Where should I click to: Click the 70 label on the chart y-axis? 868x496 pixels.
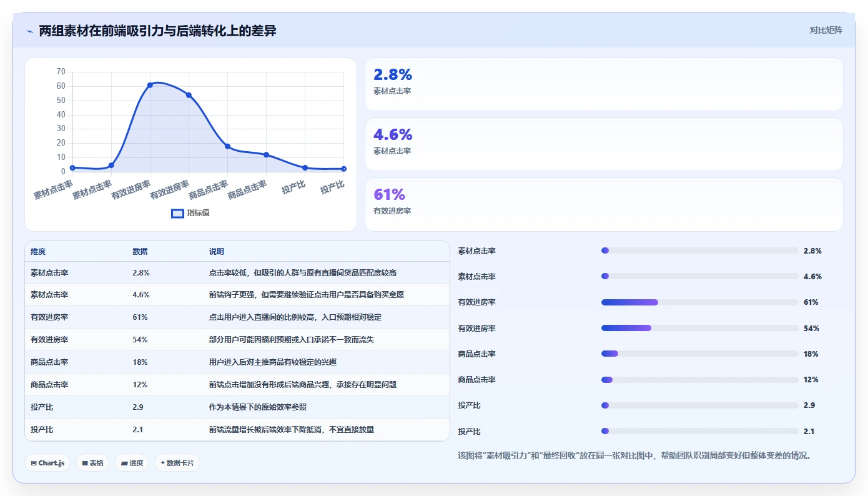click(61, 72)
